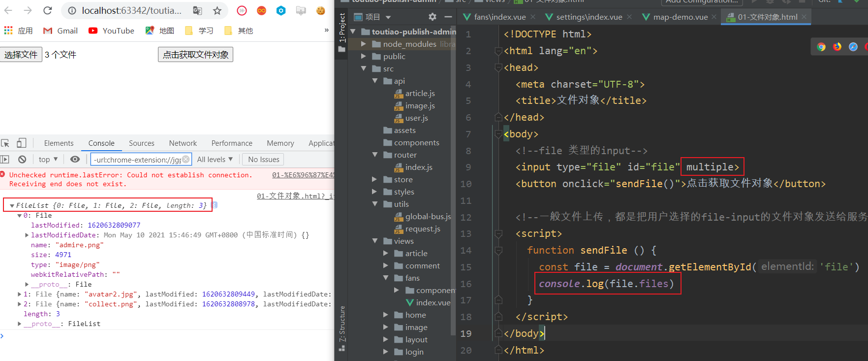868x361 pixels.
Task: Open the 应用 apps shortcut in bookmarks bar
Action: point(18,31)
